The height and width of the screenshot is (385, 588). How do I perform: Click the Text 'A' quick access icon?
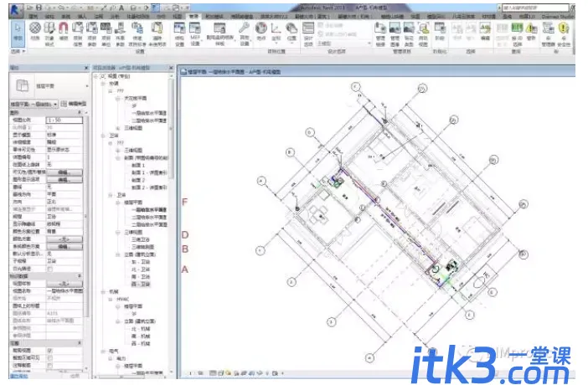[x=121, y=8]
